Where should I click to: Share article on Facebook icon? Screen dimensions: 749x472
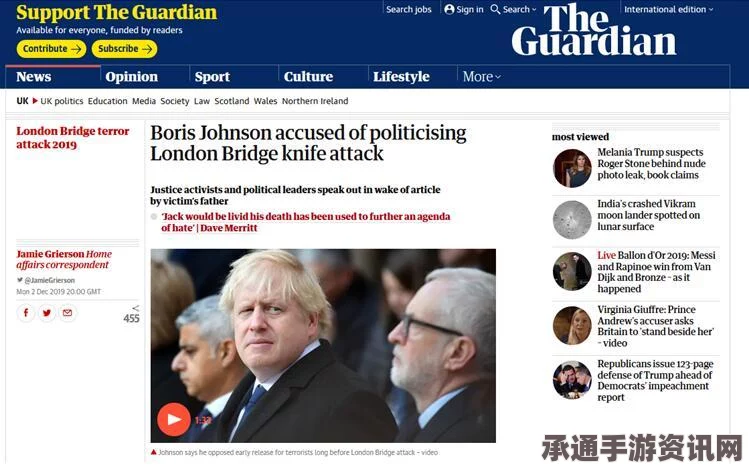[x=26, y=313]
